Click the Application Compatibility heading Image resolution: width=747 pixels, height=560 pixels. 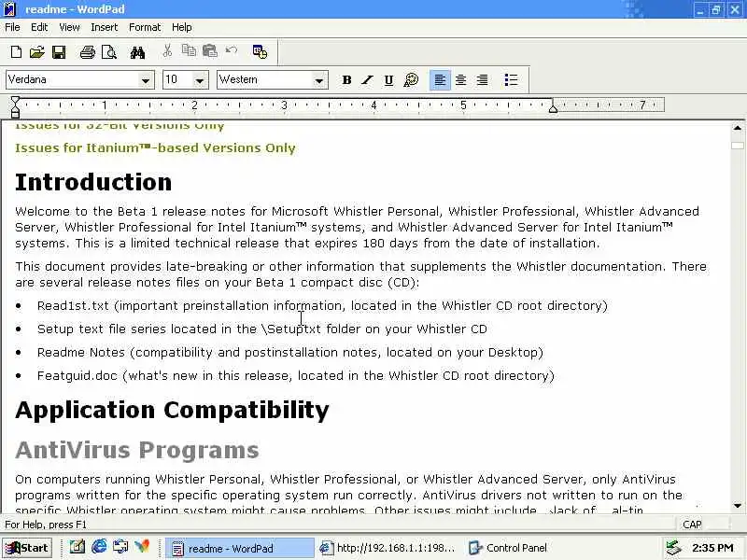(x=173, y=410)
